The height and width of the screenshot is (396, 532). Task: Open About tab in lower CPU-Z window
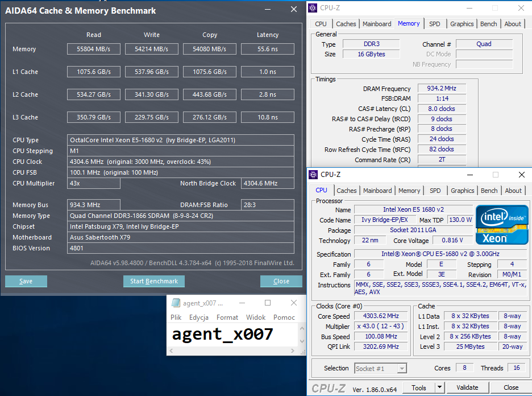(513, 191)
